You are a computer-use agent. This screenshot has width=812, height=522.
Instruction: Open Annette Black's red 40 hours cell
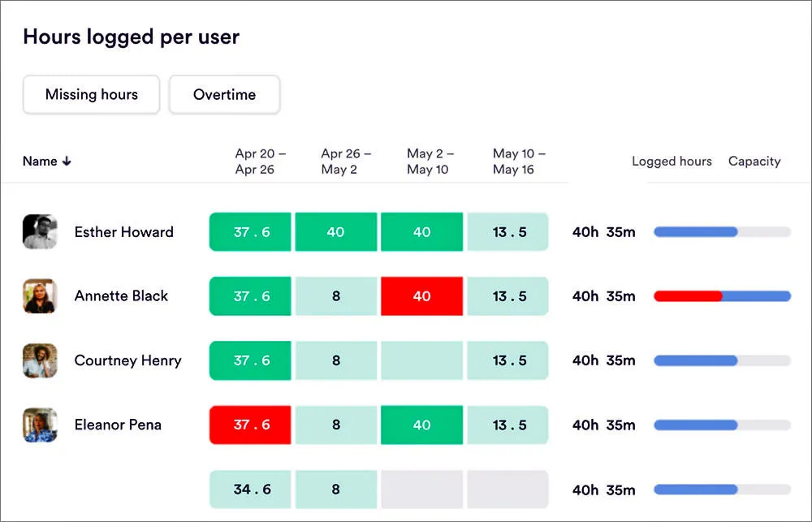421,296
